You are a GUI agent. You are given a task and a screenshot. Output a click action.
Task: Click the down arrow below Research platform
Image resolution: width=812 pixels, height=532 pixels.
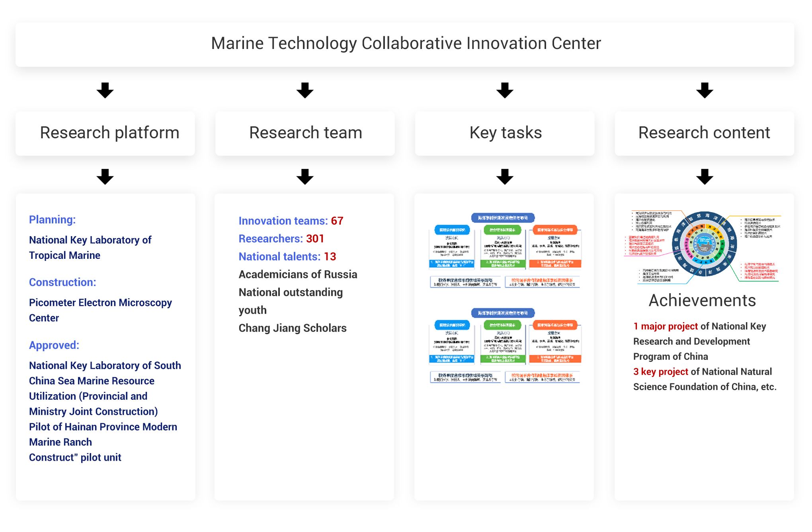(105, 177)
